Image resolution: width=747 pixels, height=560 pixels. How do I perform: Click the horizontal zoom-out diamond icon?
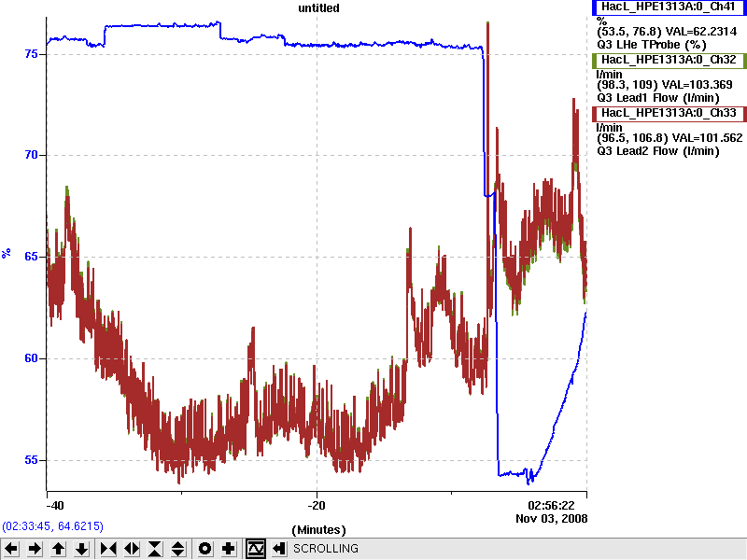pos(132,549)
